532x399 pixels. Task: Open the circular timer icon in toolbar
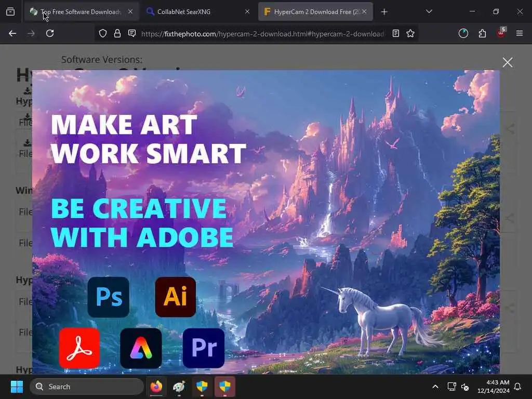[x=463, y=33]
